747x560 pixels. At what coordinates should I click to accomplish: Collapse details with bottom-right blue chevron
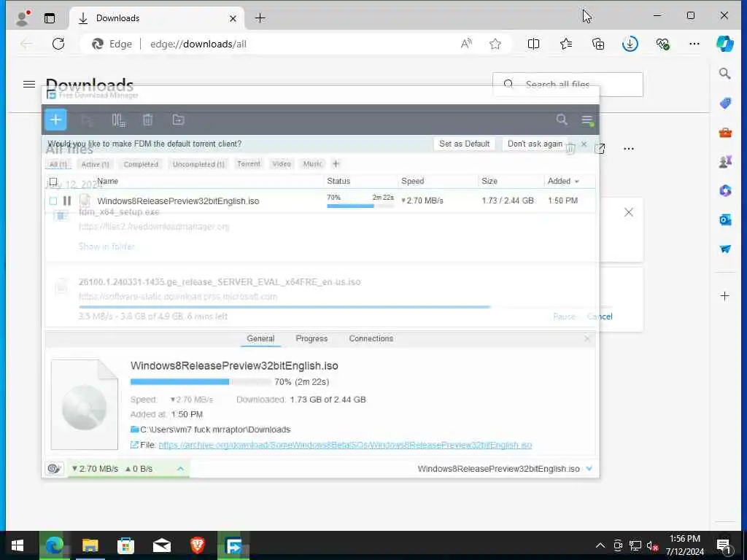(x=589, y=469)
